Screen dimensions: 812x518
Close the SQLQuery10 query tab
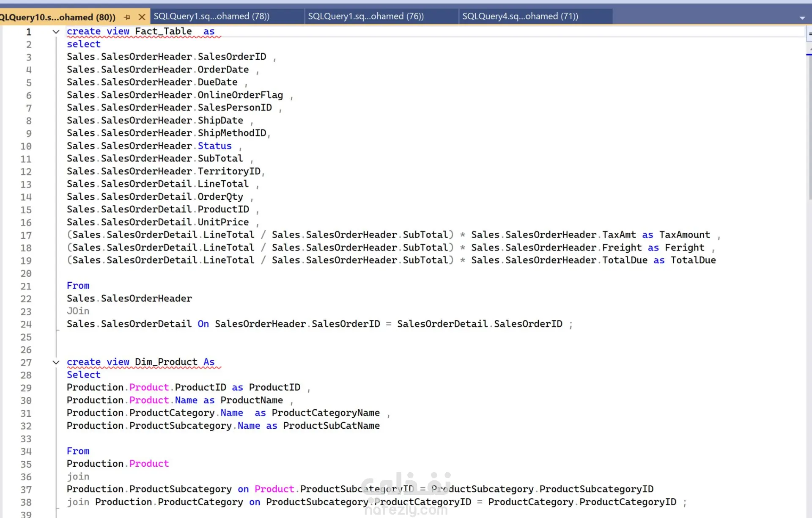(142, 17)
